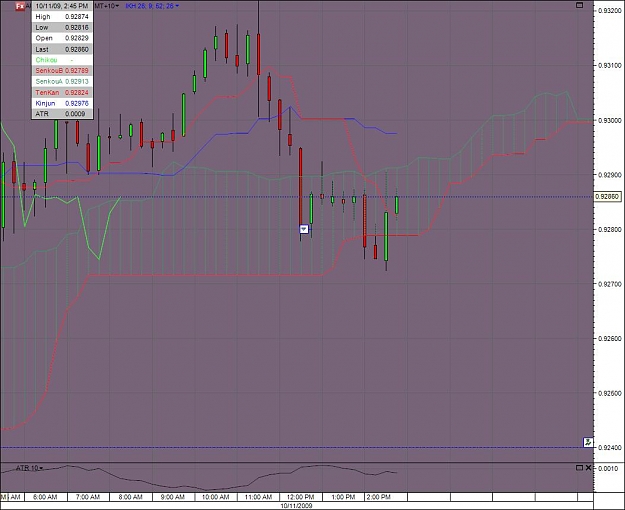625x510 pixels.
Task: Open the IKH 26; 9; 52; 26 indicator dropdown
Action: coord(152,6)
